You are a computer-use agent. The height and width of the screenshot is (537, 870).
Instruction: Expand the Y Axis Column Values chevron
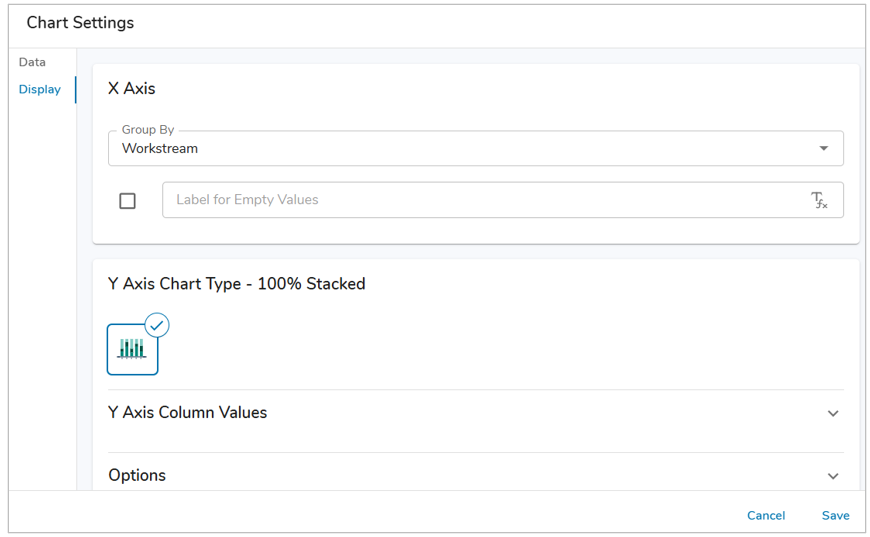833,413
